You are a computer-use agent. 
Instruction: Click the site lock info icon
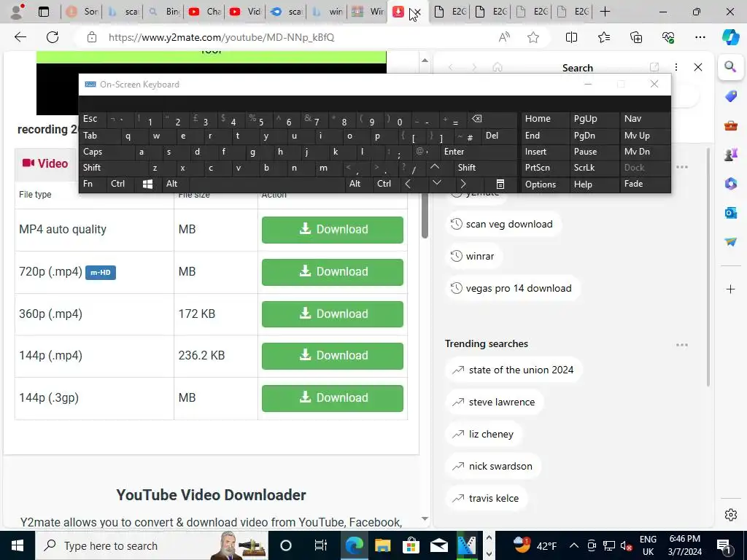tap(92, 37)
